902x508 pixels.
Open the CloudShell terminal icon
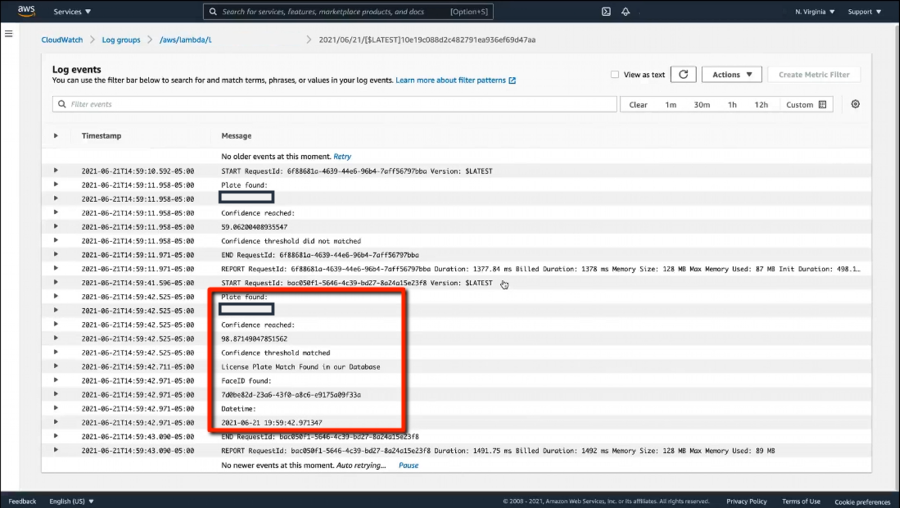606,12
